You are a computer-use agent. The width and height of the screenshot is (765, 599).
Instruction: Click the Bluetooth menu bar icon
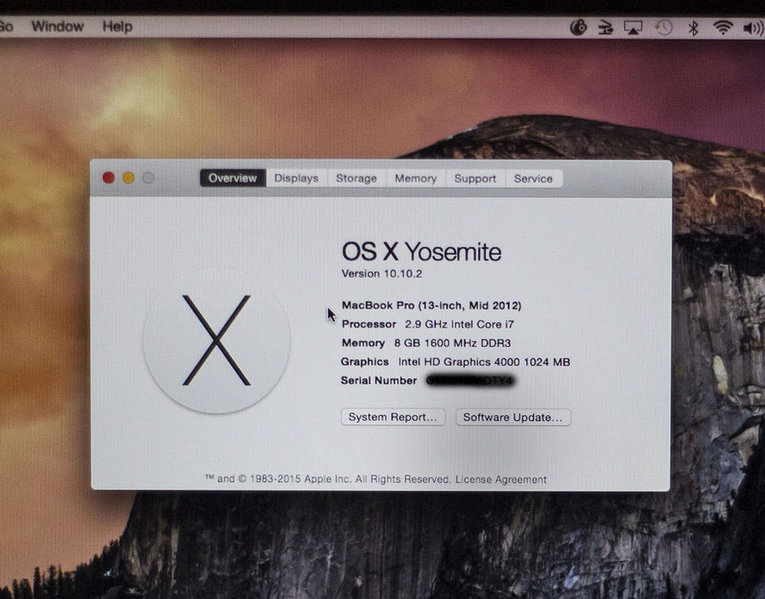coord(693,28)
